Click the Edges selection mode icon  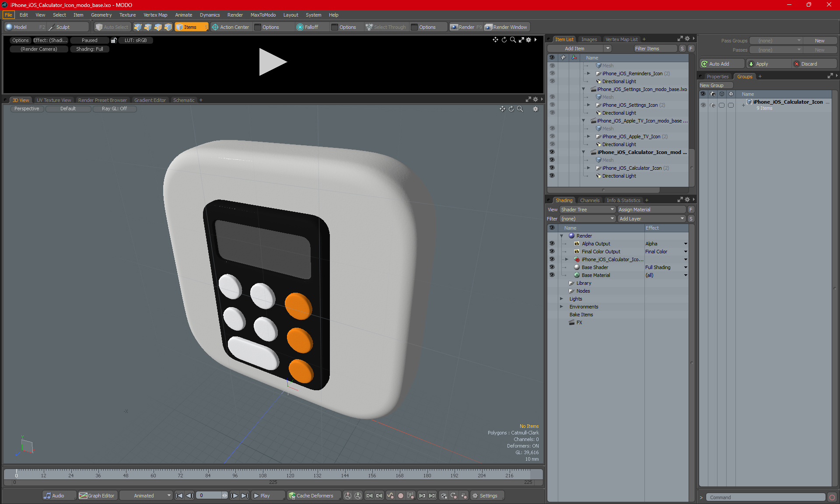click(148, 27)
